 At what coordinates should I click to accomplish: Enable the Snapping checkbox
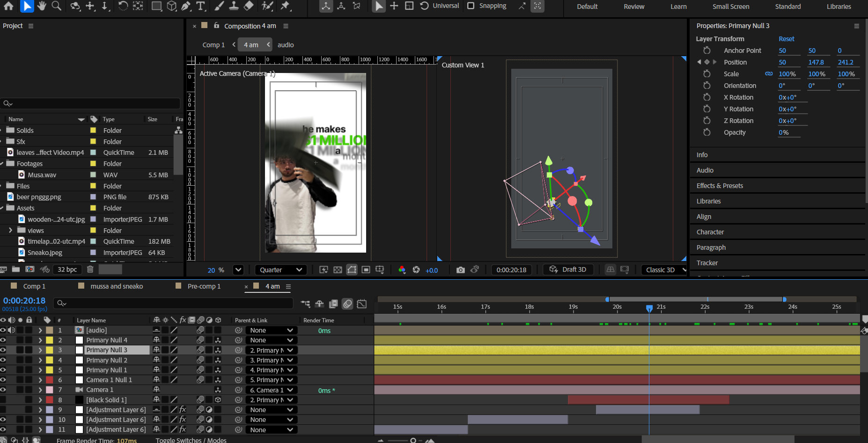point(471,6)
